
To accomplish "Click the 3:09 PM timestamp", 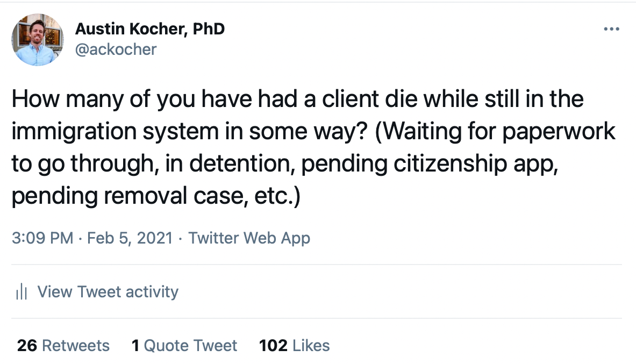I will (x=42, y=238).
